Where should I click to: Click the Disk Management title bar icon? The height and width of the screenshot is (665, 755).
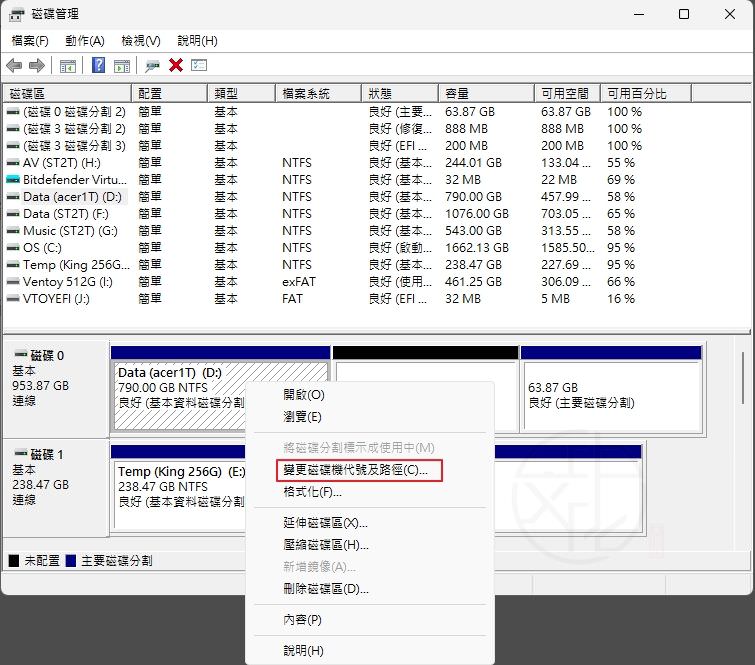click(16, 14)
